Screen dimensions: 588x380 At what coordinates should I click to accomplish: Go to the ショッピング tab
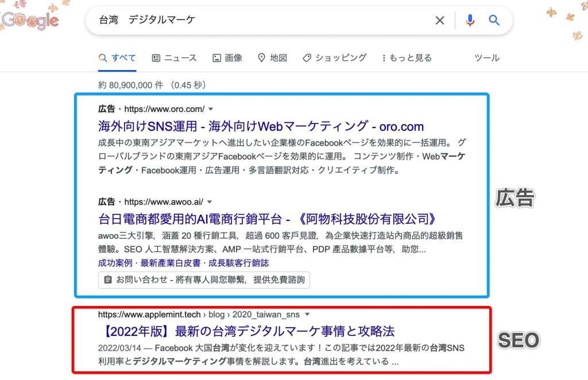pos(335,58)
